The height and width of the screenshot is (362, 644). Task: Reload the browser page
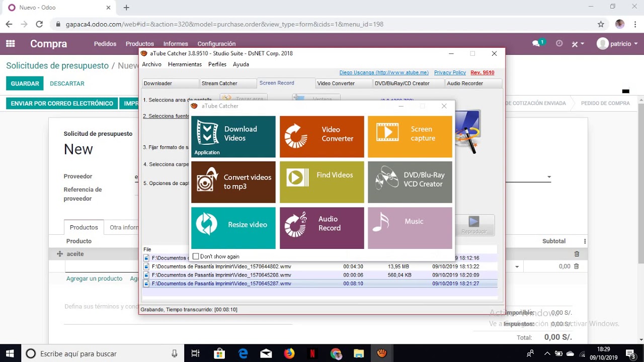click(39, 24)
